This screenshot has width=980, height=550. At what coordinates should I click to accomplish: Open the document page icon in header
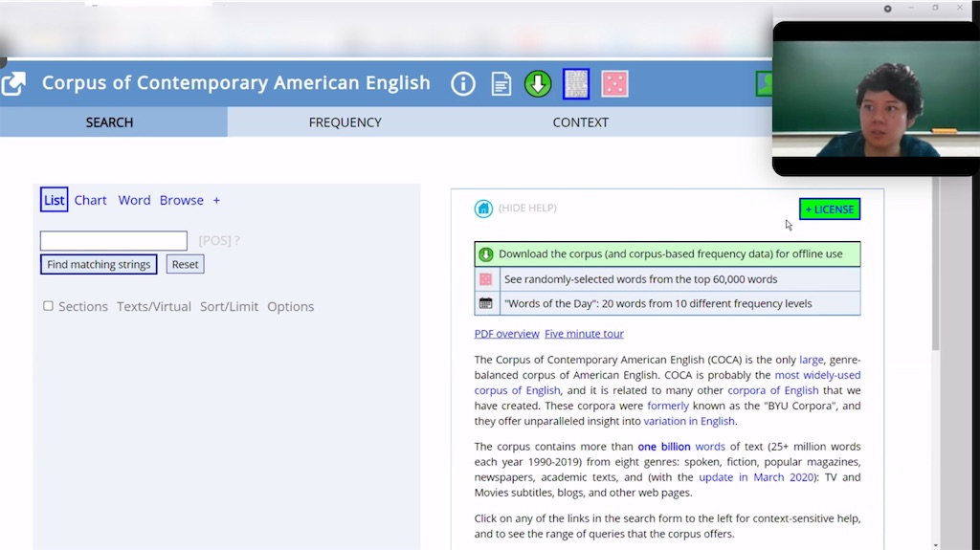[x=501, y=84]
